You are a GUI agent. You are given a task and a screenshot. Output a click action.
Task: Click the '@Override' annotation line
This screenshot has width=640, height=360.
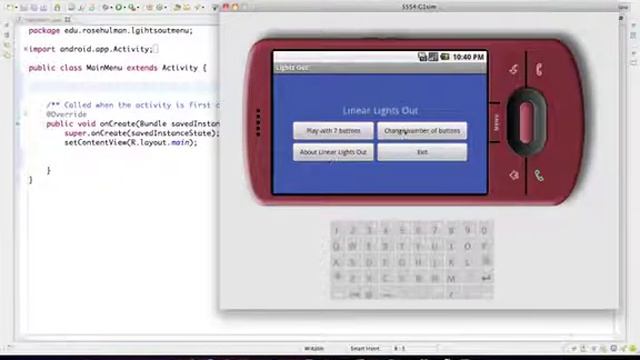pos(66,114)
